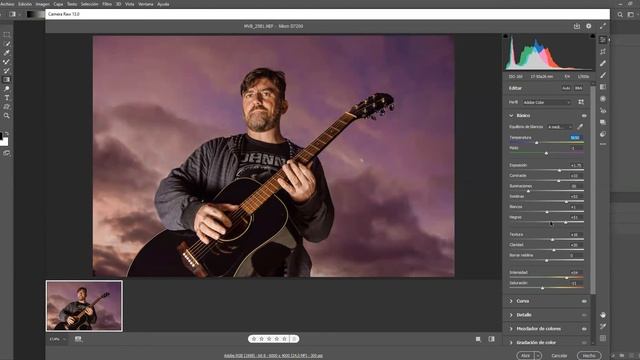Select the Gradient tool in Photoshop toolbar

click(7, 80)
